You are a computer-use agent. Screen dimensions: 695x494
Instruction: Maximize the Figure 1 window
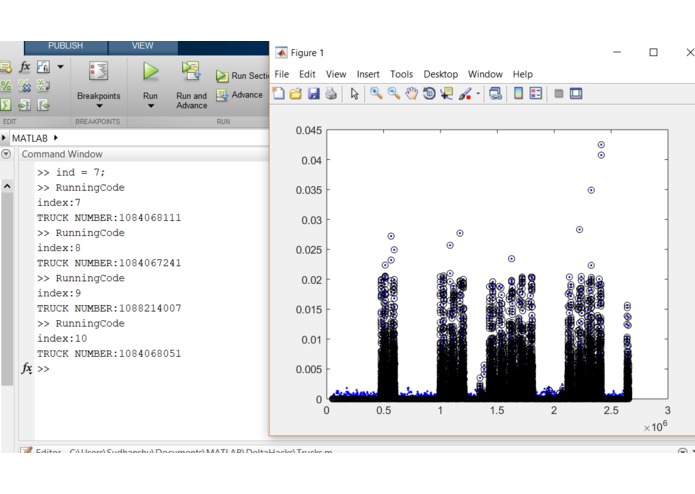(653, 52)
